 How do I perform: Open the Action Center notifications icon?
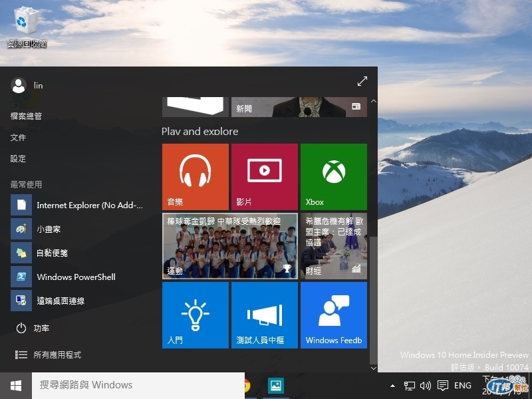443,386
